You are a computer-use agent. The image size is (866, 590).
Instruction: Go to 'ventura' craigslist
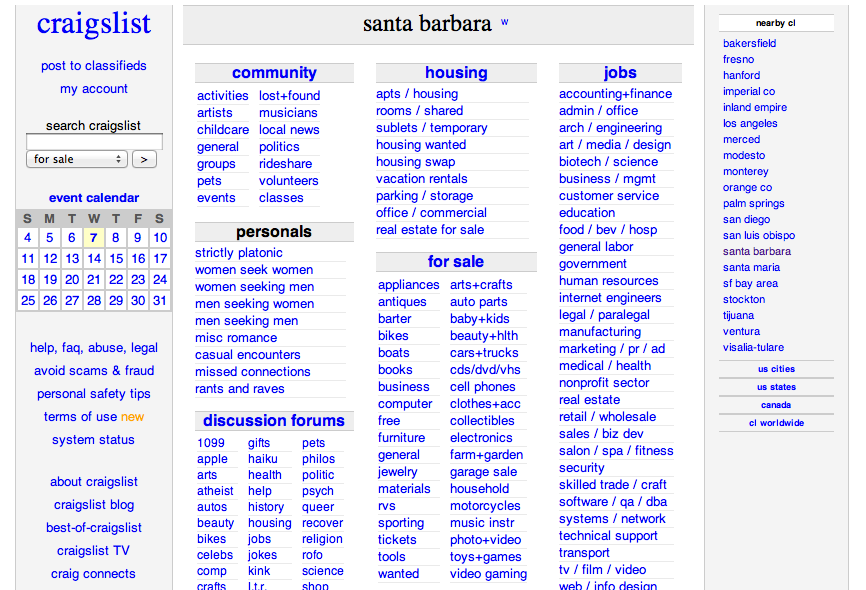tap(741, 331)
